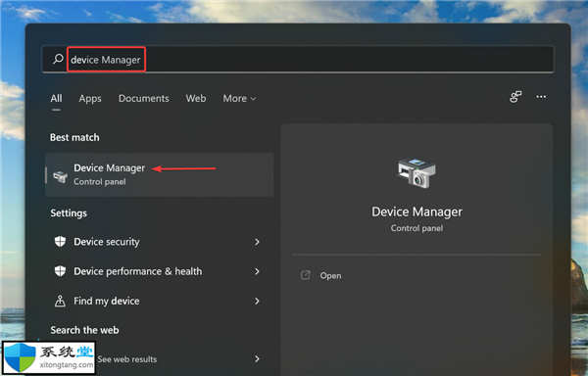Click the Device Manager title in preview panel
Viewport: 588px width, 376px height.
point(416,211)
